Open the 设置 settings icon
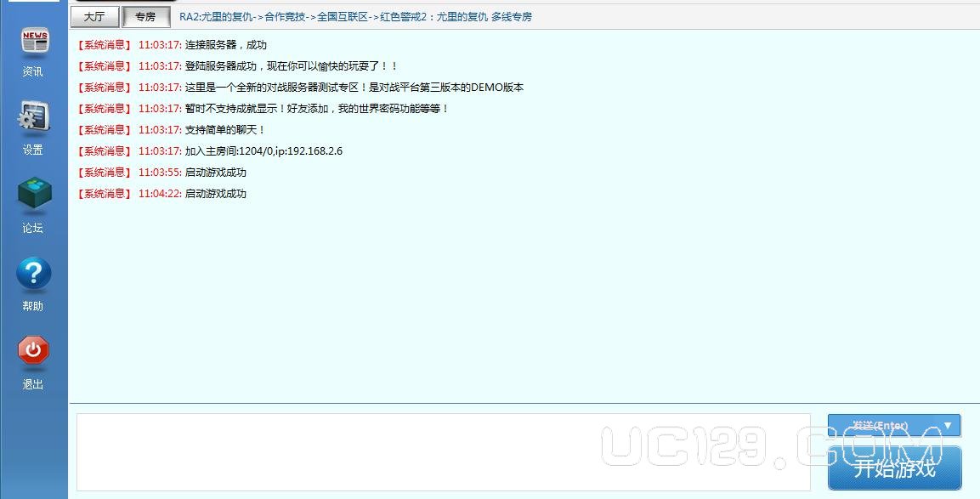Screen dimensions: 980x499 (x=34, y=119)
